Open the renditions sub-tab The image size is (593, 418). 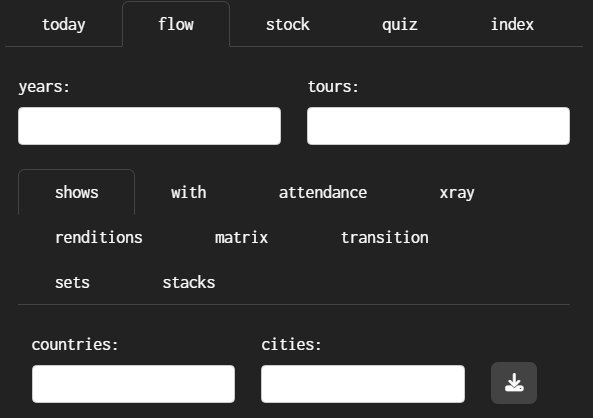click(99, 238)
